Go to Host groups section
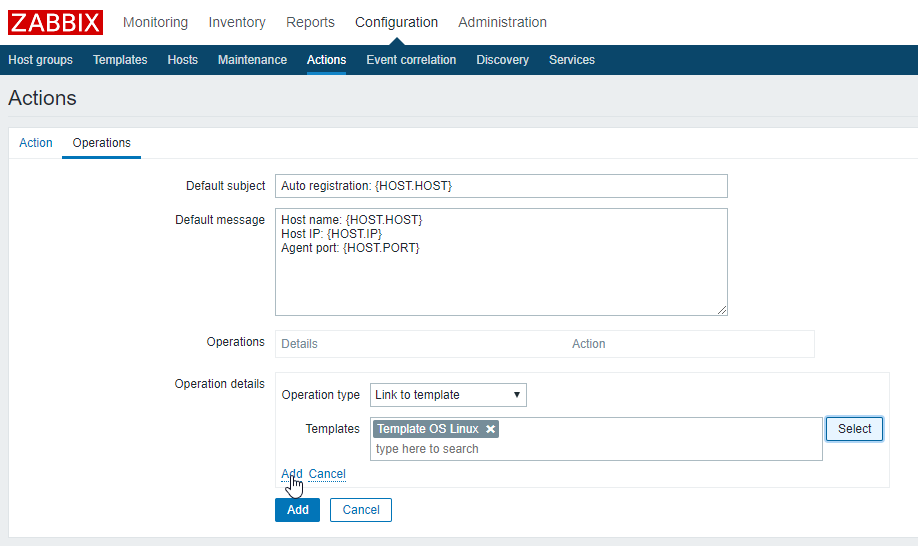918x546 pixels. pos(40,60)
